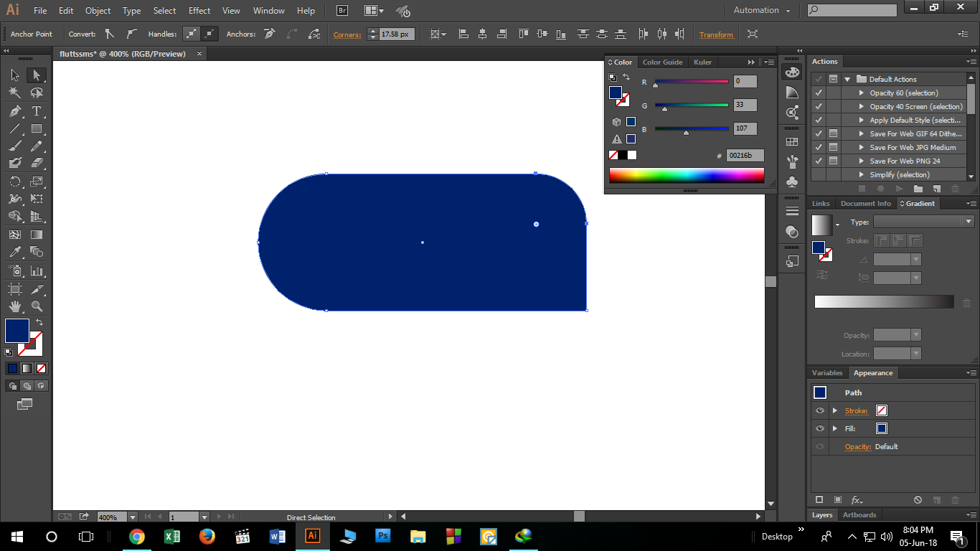This screenshot has width=980, height=551.
Task: Click the hex color value field 00216b
Action: coord(745,156)
